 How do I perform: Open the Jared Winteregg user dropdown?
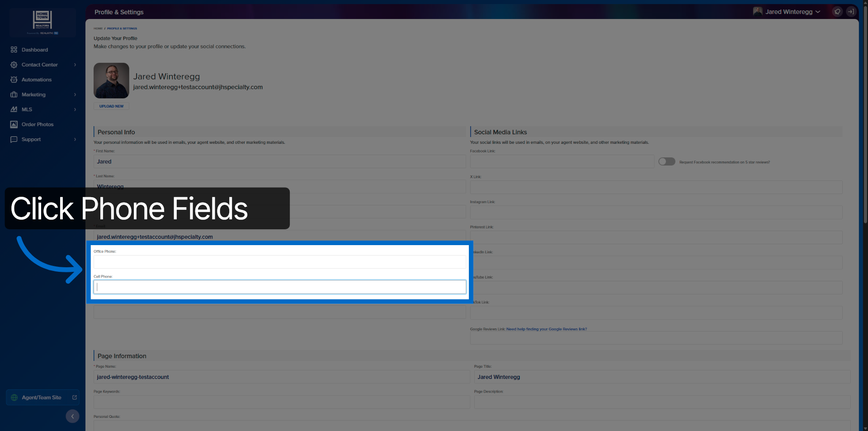[x=787, y=12]
